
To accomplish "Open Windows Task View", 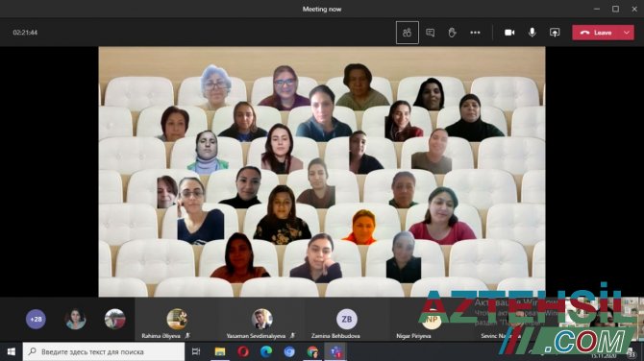I will tap(196, 351).
